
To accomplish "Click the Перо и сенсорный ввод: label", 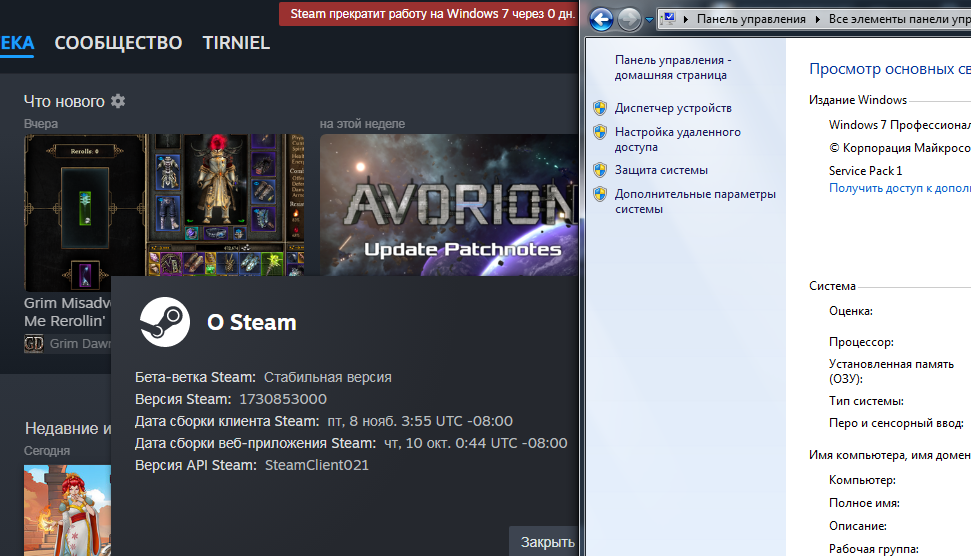I will click(896, 423).
